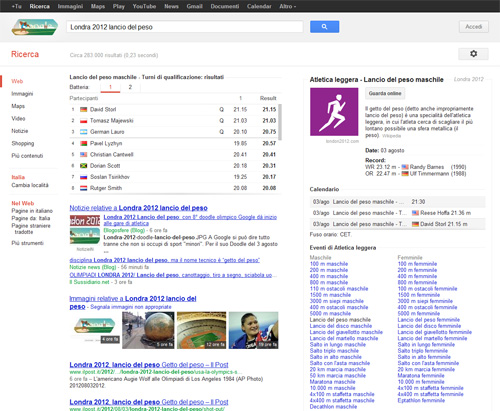Expand Più contenuti in the left sidebar
The height and width of the screenshot is (411, 500).
(27, 156)
